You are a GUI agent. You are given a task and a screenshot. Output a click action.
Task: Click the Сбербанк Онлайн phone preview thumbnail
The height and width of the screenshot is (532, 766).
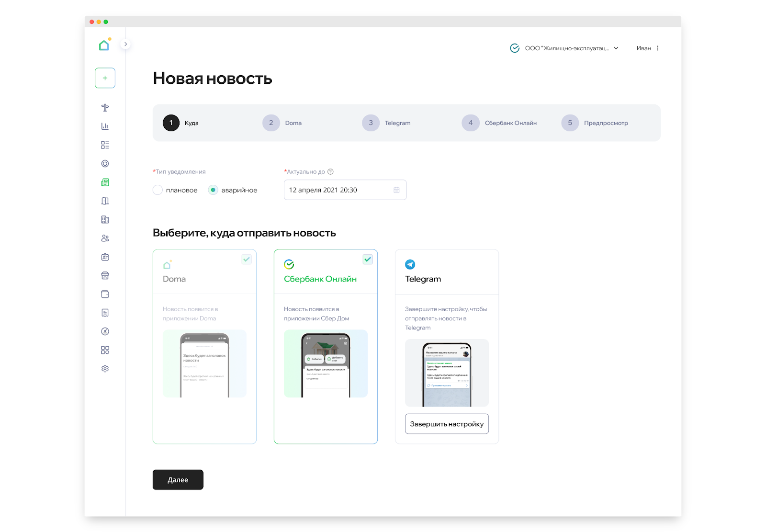point(326,363)
